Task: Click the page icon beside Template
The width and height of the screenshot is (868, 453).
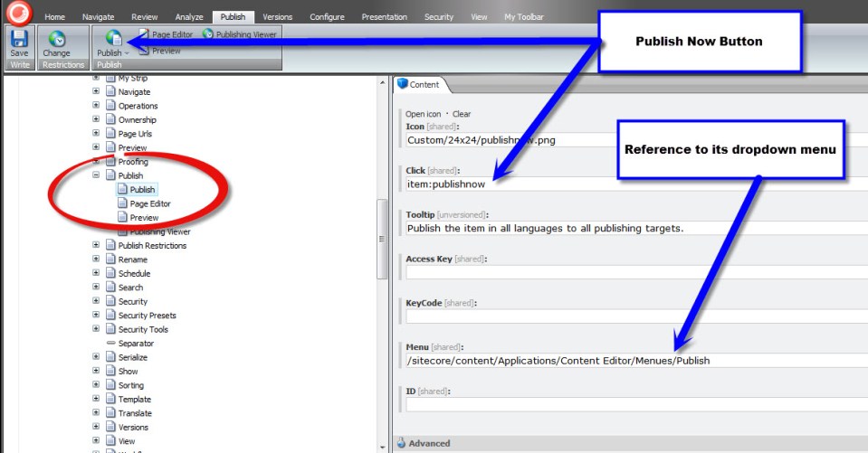Action: (110, 399)
